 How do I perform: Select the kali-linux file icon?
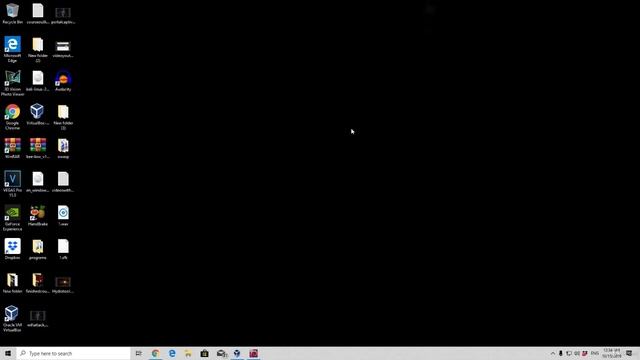coord(38,81)
